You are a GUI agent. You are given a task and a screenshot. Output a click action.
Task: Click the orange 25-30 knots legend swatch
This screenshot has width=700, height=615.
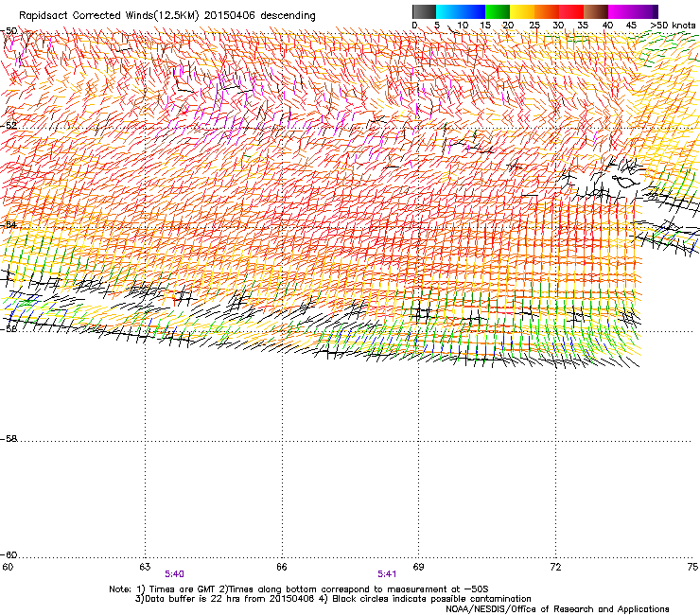547,11
